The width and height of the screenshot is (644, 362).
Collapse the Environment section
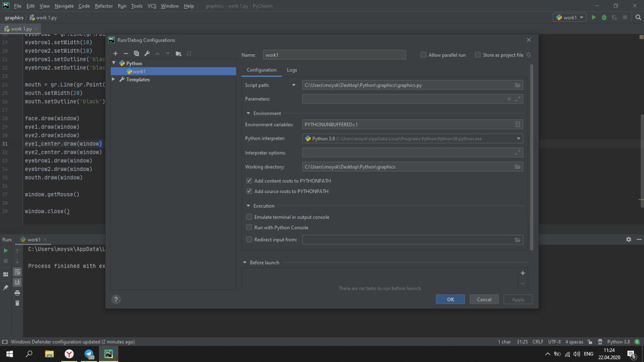point(249,113)
